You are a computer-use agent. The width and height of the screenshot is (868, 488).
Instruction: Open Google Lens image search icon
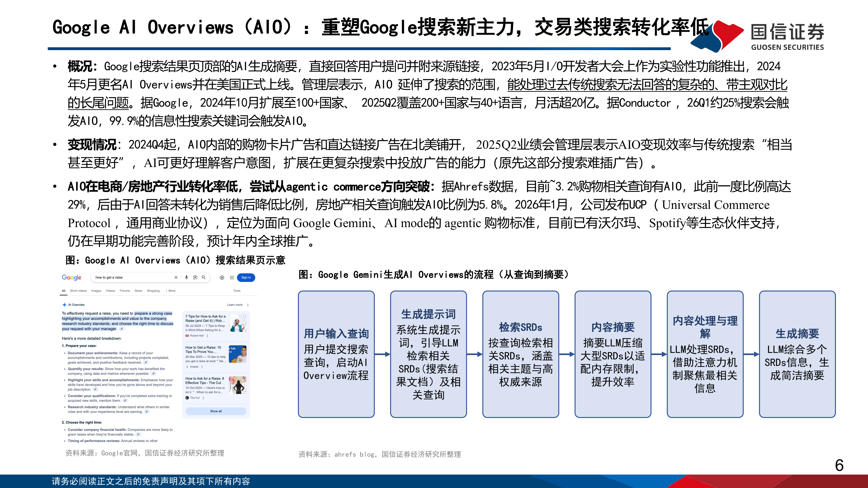pyautogui.click(x=195, y=278)
